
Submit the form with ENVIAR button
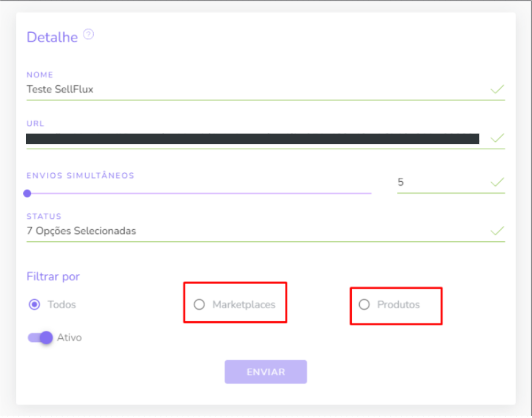pos(265,372)
